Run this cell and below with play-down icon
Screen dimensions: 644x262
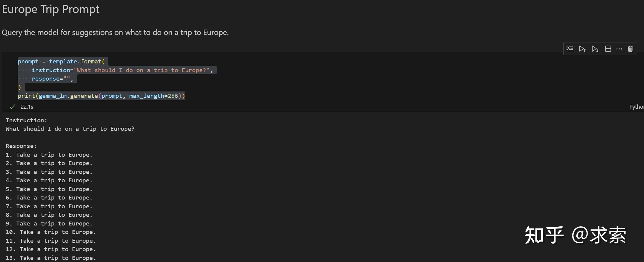click(x=595, y=49)
